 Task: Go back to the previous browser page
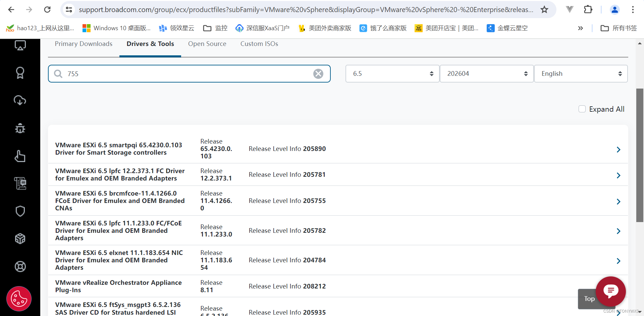pos(11,9)
